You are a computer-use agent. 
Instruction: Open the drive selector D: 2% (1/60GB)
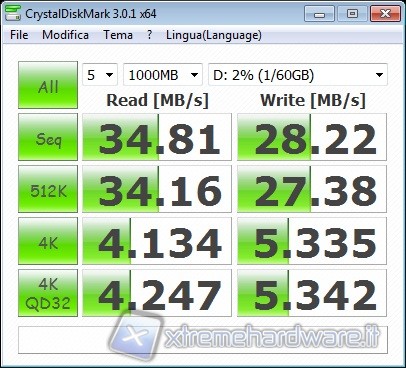click(x=298, y=75)
